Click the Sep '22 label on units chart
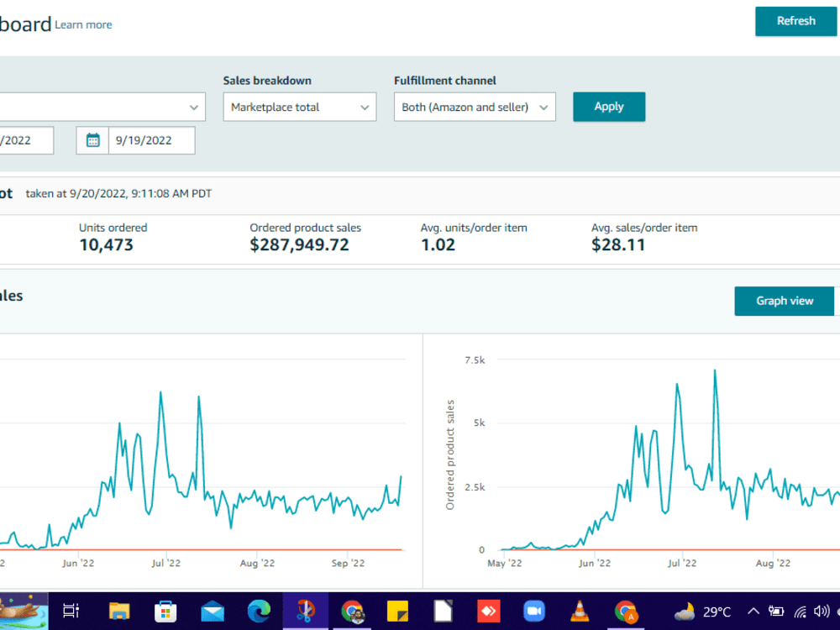840x630 pixels. click(x=348, y=563)
